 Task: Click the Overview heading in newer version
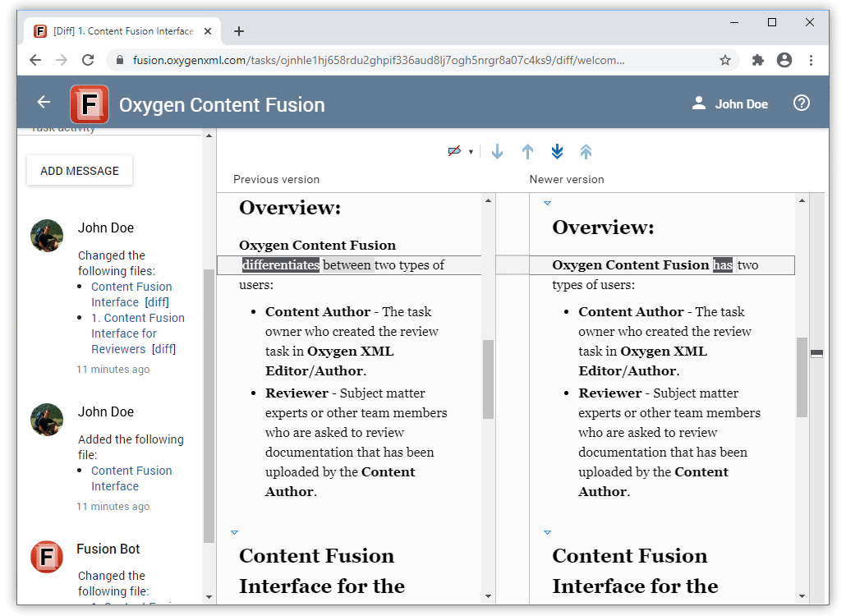(603, 227)
